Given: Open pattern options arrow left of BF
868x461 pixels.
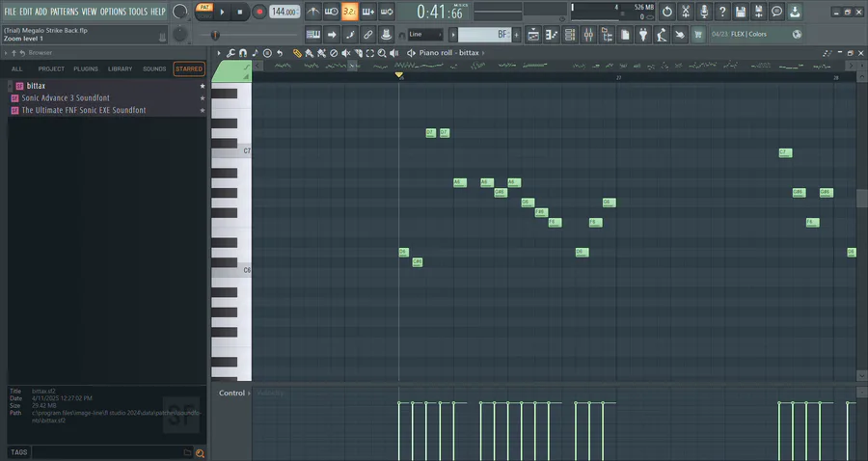Looking at the screenshot, I should 453,35.
